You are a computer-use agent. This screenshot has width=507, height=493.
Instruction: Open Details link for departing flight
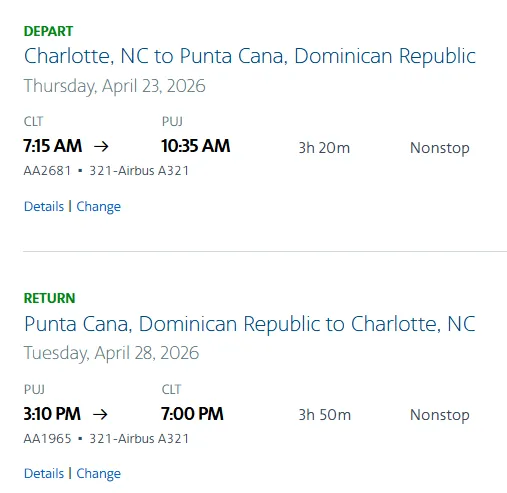(44, 207)
